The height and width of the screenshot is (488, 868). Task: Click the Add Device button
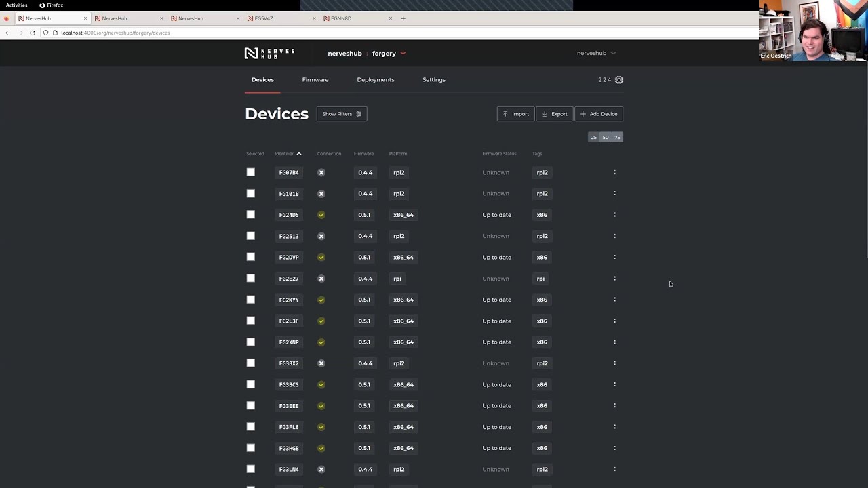point(599,114)
